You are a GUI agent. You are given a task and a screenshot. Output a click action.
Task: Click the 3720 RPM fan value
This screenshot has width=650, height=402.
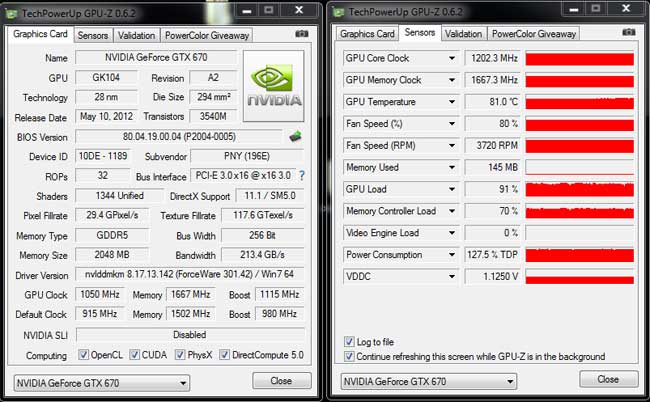point(493,145)
